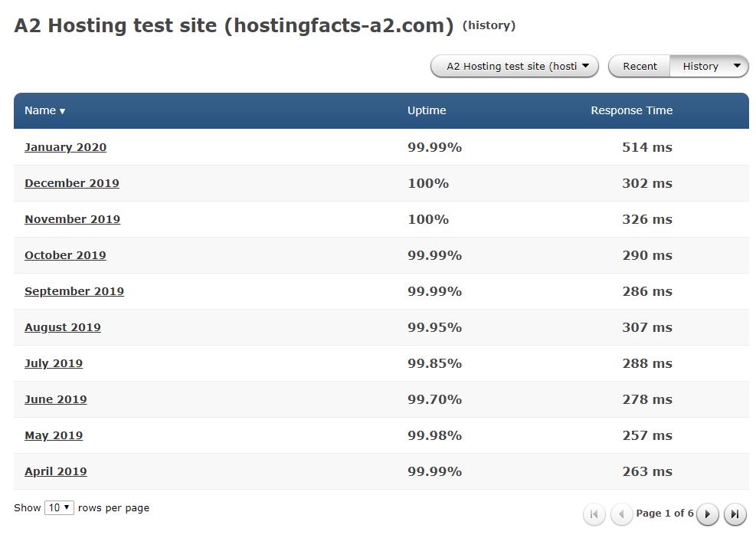Open the April 2019 report
This screenshot has width=756, height=535.
(x=55, y=471)
